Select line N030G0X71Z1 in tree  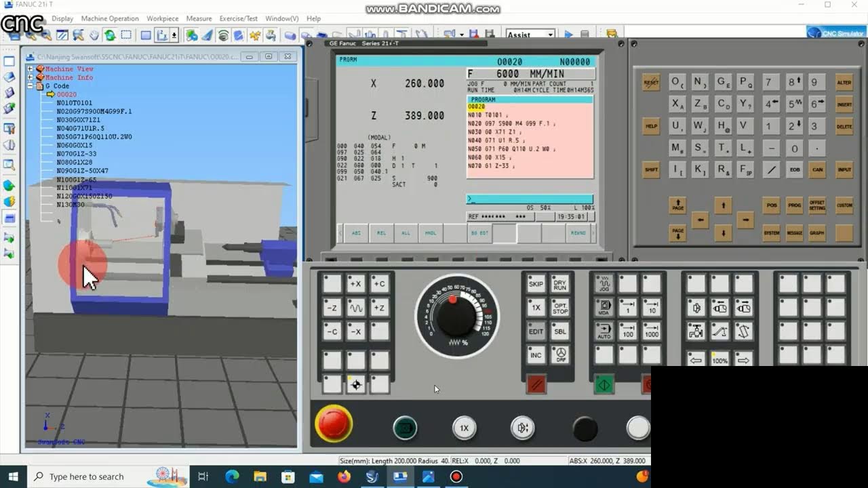[78, 120]
